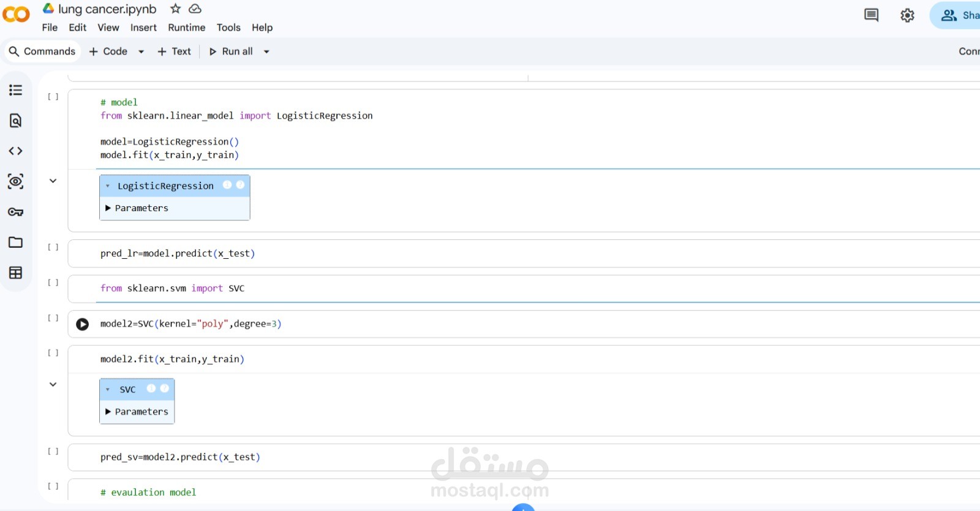Click the code line model.fit(x_train,y_train)
The image size is (980, 511).
170,155
